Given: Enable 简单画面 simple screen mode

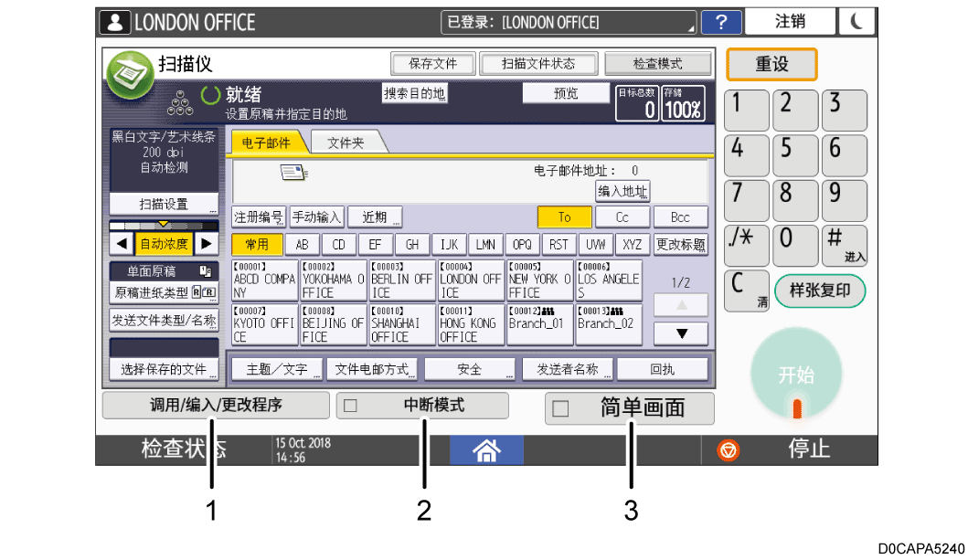Looking at the screenshot, I should [632, 408].
